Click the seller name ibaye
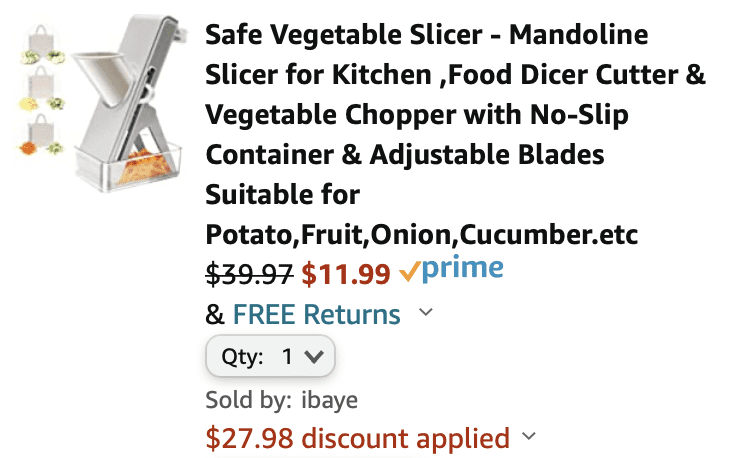Image resolution: width=736 pixels, height=458 pixels. [330, 400]
